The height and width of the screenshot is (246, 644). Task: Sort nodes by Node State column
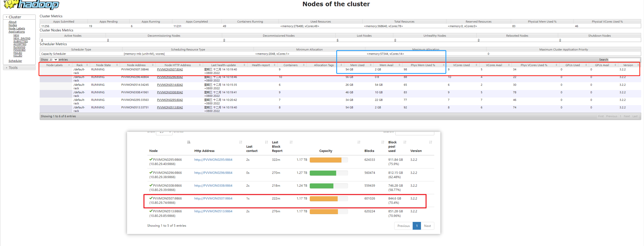click(104, 65)
